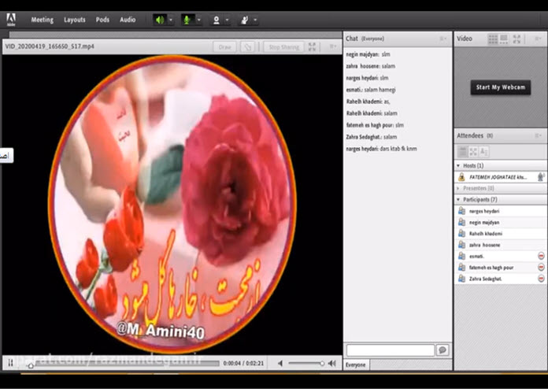This screenshot has width=548, height=392.
Task: Select participant esmati in attendee list
Action: [x=501, y=256]
